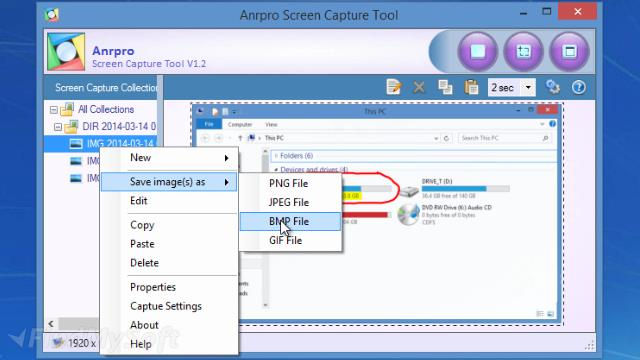The image size is (640, 360).
Task: Click the Anrpro logo in header
Action: [x=66, y=52]
